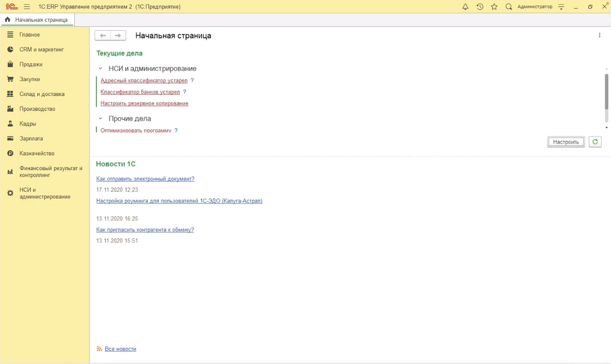Screen dimensions: 611x364
Task: Open Настроить резервное копирование link
Action: (144, 103)
